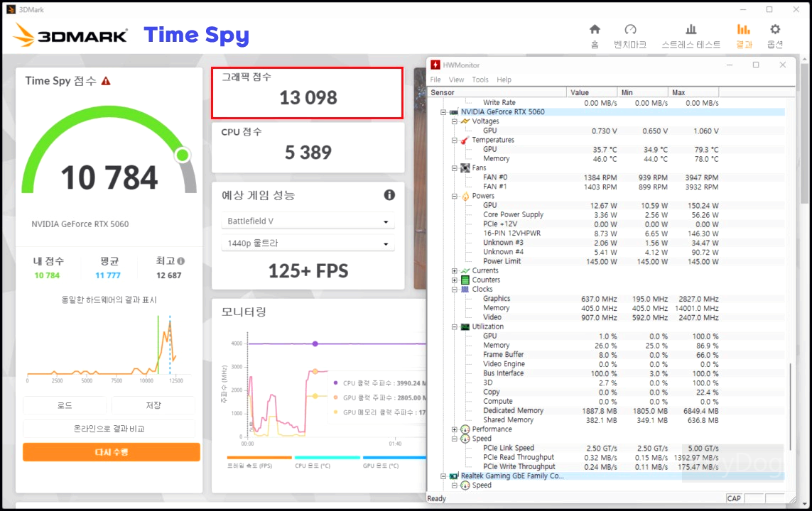Click the average score 11 777
The height and width of the screenshot is (511, 812).
108,275
